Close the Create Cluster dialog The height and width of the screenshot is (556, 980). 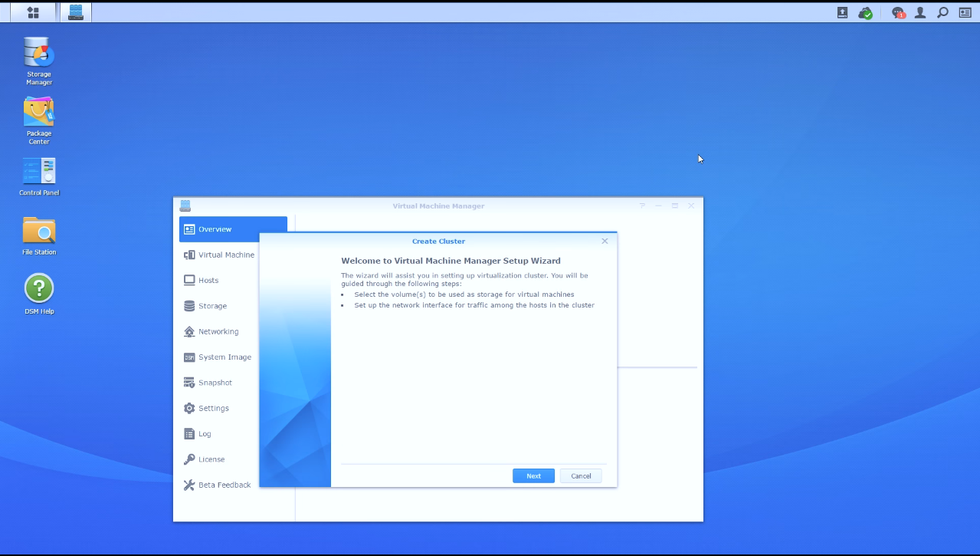pyautogui.click(x=605, y=241)
